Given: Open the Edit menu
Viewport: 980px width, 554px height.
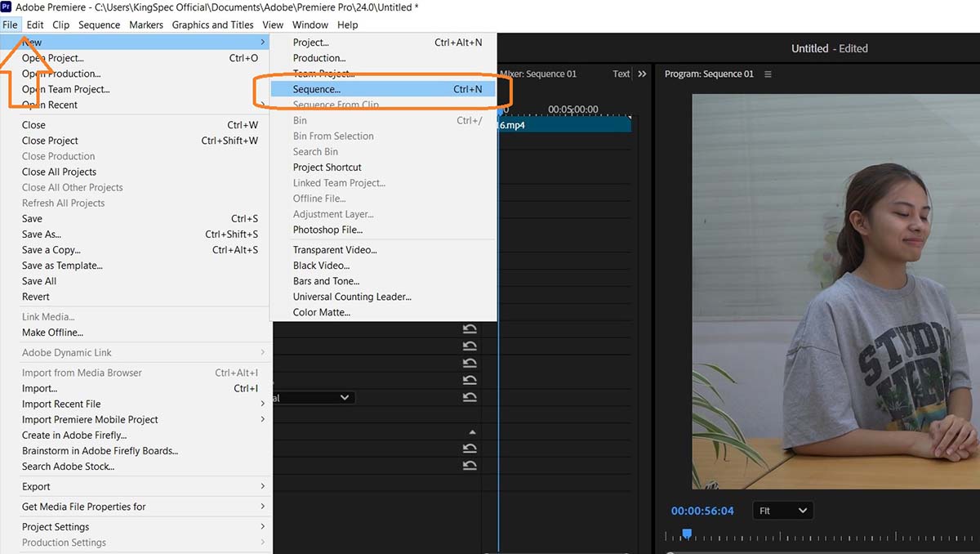Looking at the screenshot, I should tap(35, 25).
